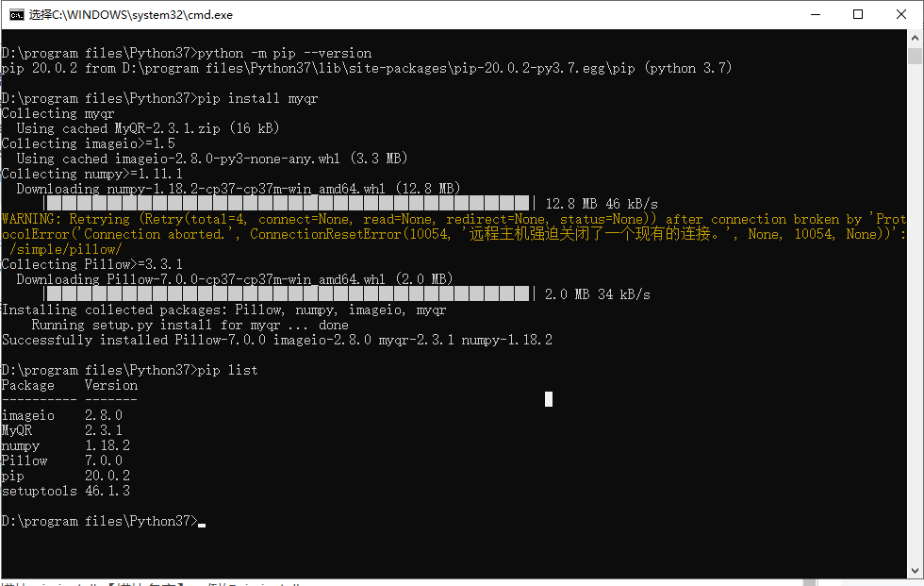The height and width of the screenshot is (586, 924).
Task: Click the 'Pillow' package name in list
Action: click(25, 461)
